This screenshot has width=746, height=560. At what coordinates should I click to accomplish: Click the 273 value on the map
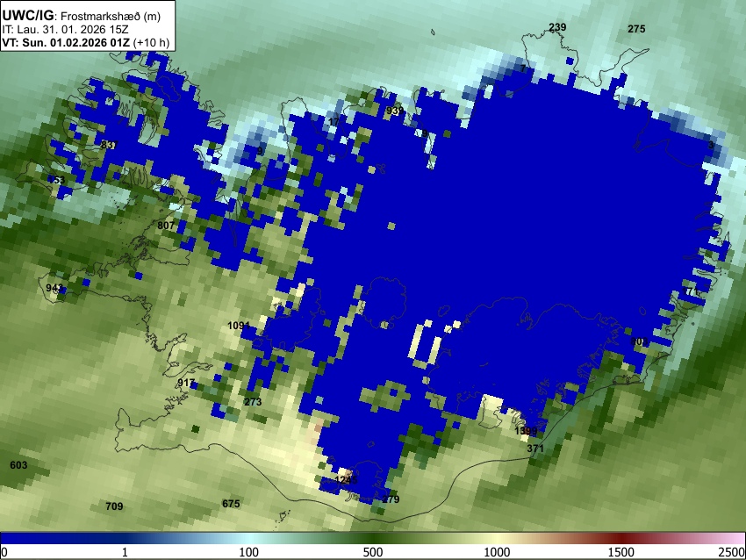click(x=253, y=401)
